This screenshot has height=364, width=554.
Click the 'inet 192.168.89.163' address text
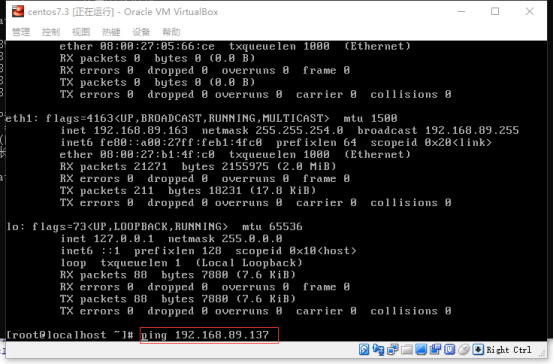click(x=124, y=130)
